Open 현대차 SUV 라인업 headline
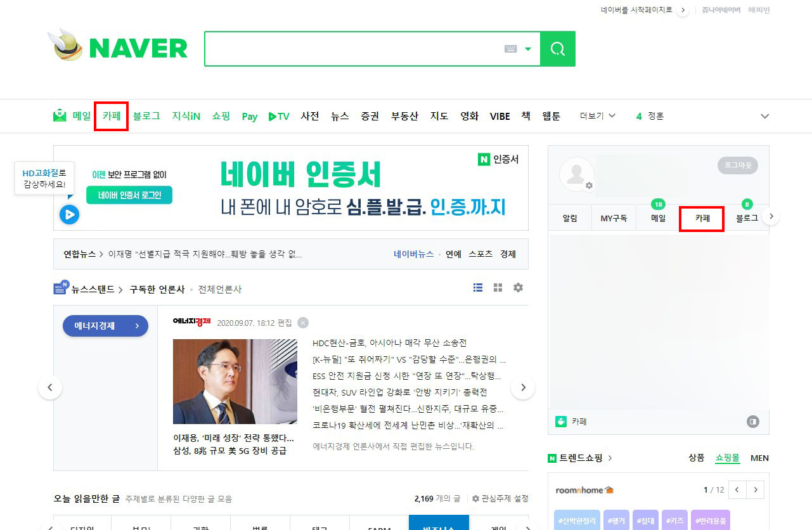Screen dimensions: 812x530 tap(399, 392)
